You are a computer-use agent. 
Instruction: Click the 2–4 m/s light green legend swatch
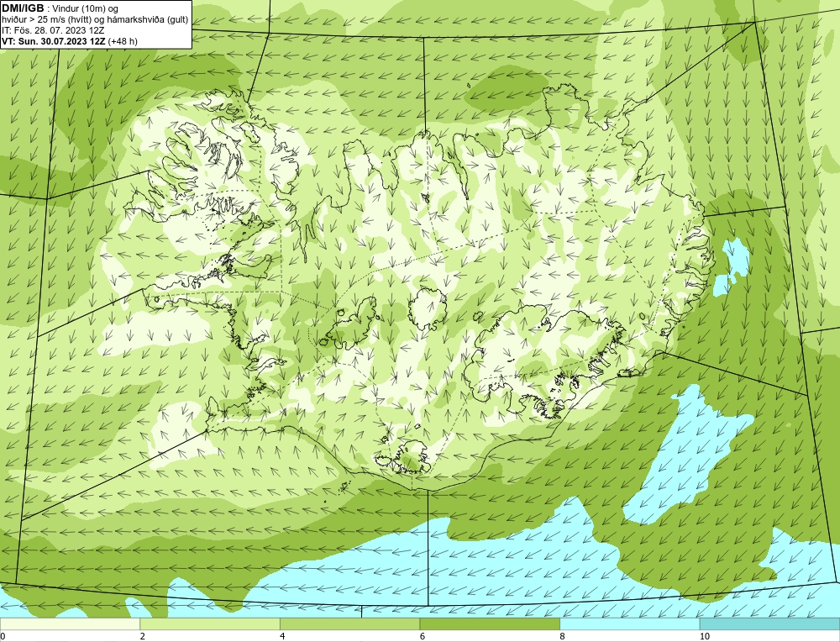point(210,624)
